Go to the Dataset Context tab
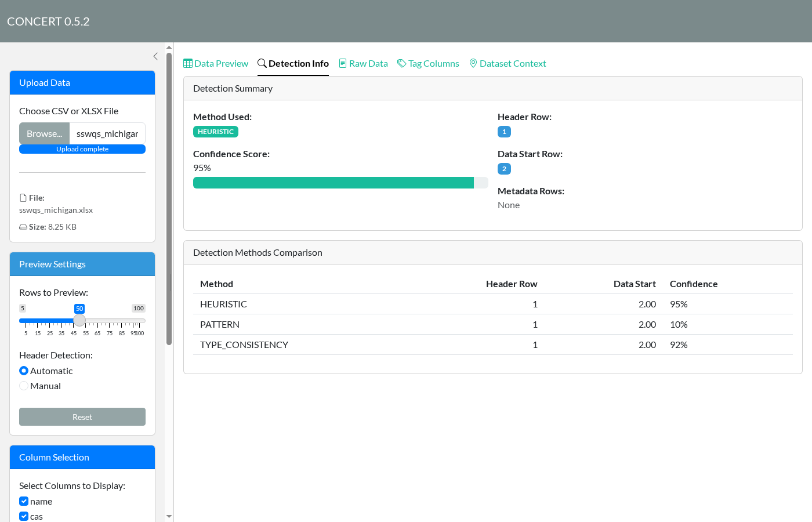The height and width of the screenshot is (522, 812). pyautogui.click(x=507, y=63)
